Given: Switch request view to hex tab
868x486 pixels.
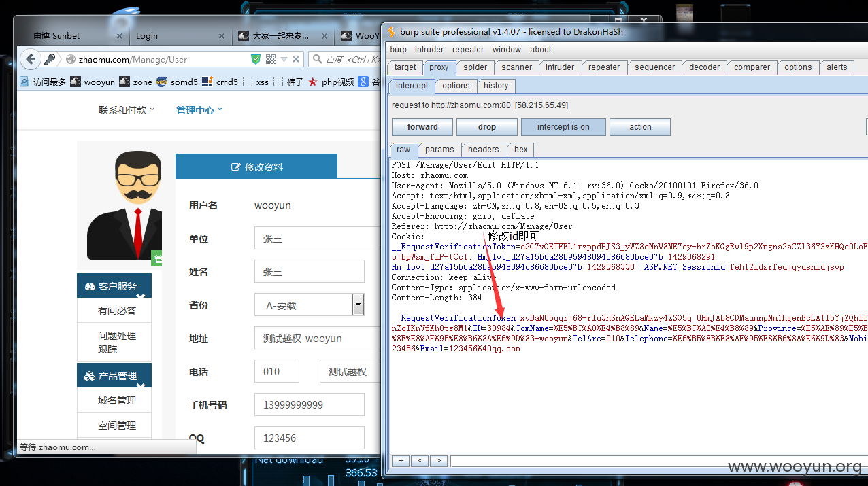Looking at the screenshot, I should tap(521, 150).
